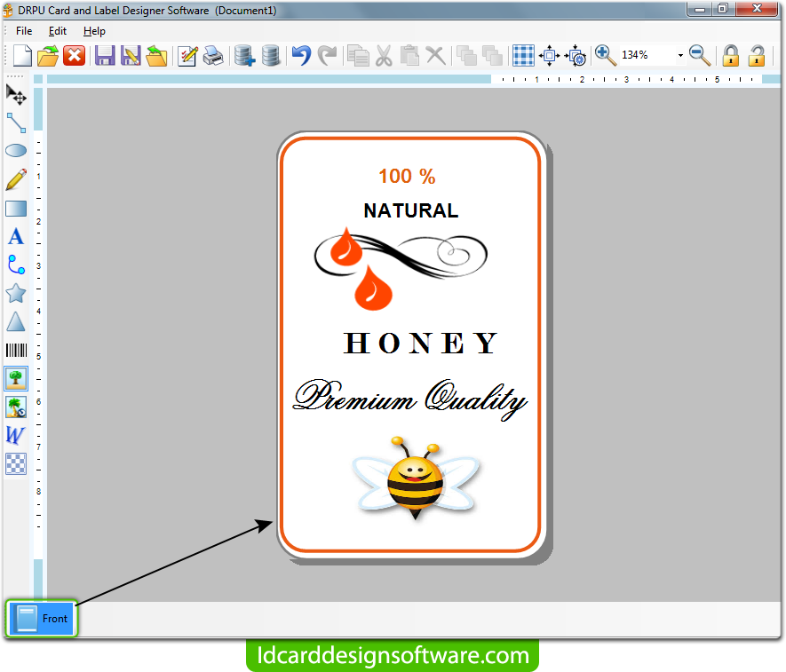Visit ldcarddesignsoftware.com link
Image resolution: width=786 pixels, height=672 pixels.
[393, 656]
